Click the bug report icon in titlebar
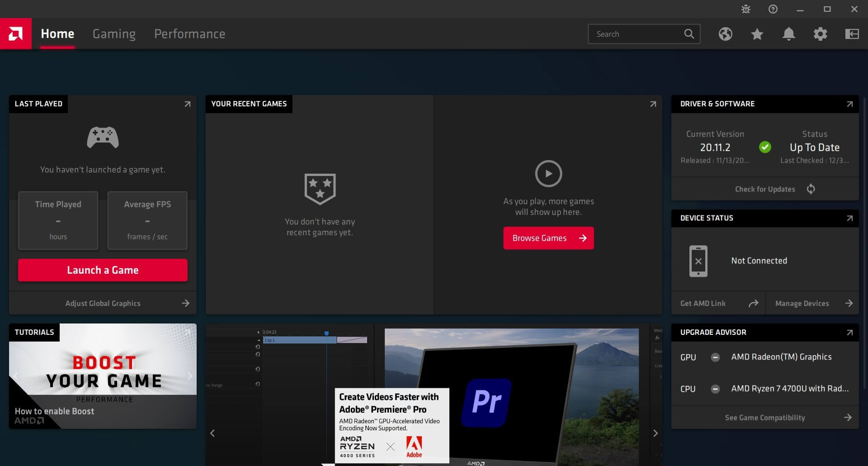This screenshot has width=868, height=466. (x=745, y=9)
